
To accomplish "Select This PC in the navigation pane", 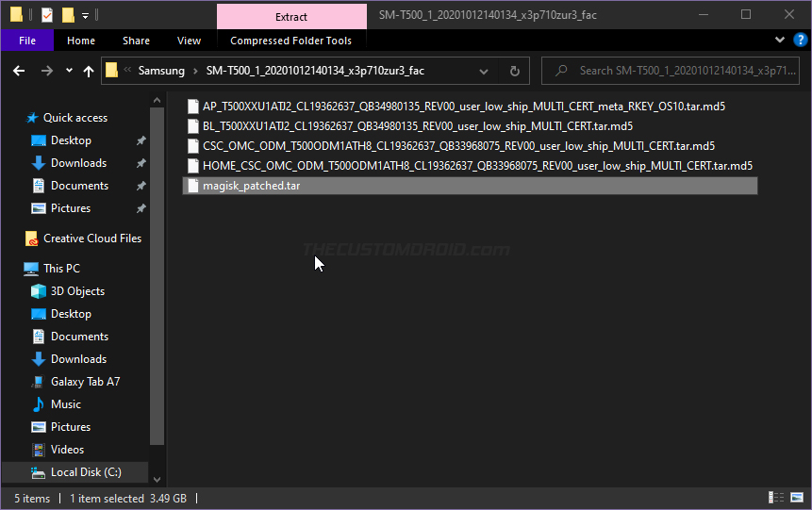I will pos(61,269).
